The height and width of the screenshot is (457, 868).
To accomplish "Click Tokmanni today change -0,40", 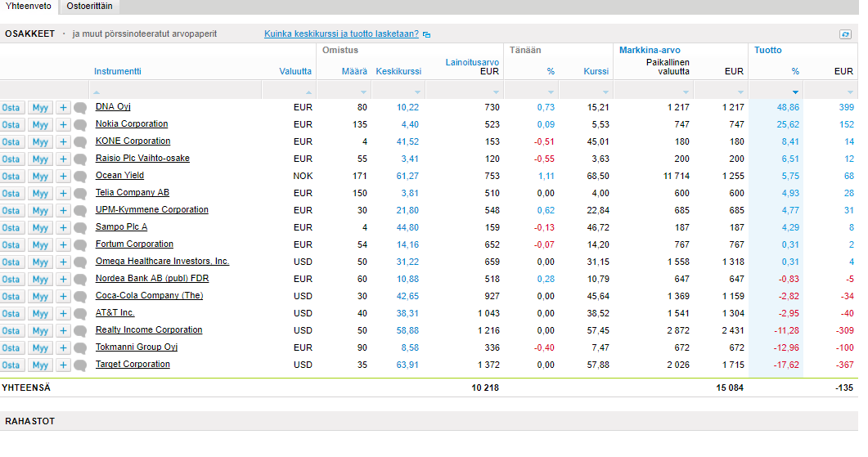I will click(544, 347).
